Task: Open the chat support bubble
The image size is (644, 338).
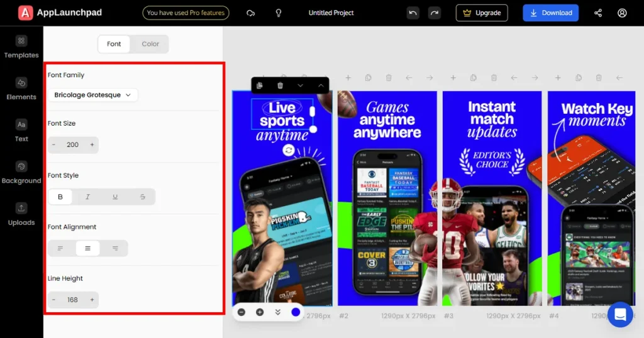Action: click(620, 315)
